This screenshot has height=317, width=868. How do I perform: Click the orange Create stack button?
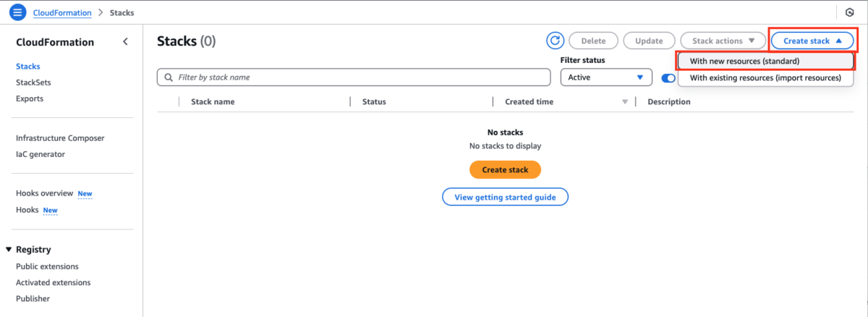click(505, 170)
